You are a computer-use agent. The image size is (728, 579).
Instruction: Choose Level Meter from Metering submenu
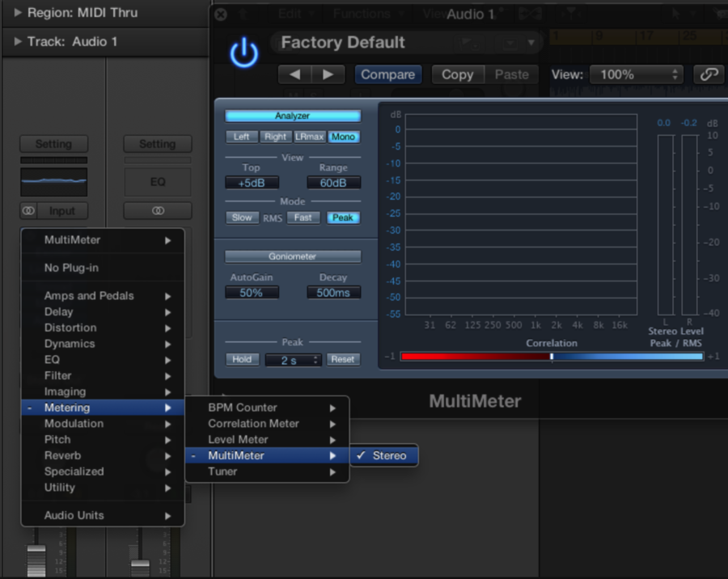click(268, 439)
